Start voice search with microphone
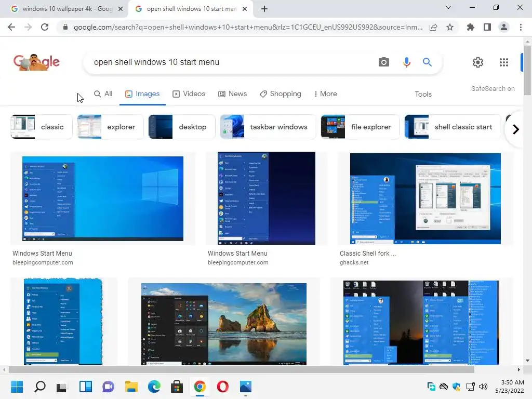Image resolution: width=532 pixels, height=399 pixels. click(406, 62)
